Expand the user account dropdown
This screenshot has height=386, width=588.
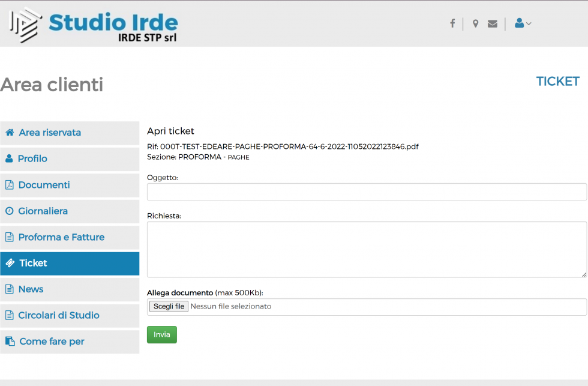click(x=523, y=23)
